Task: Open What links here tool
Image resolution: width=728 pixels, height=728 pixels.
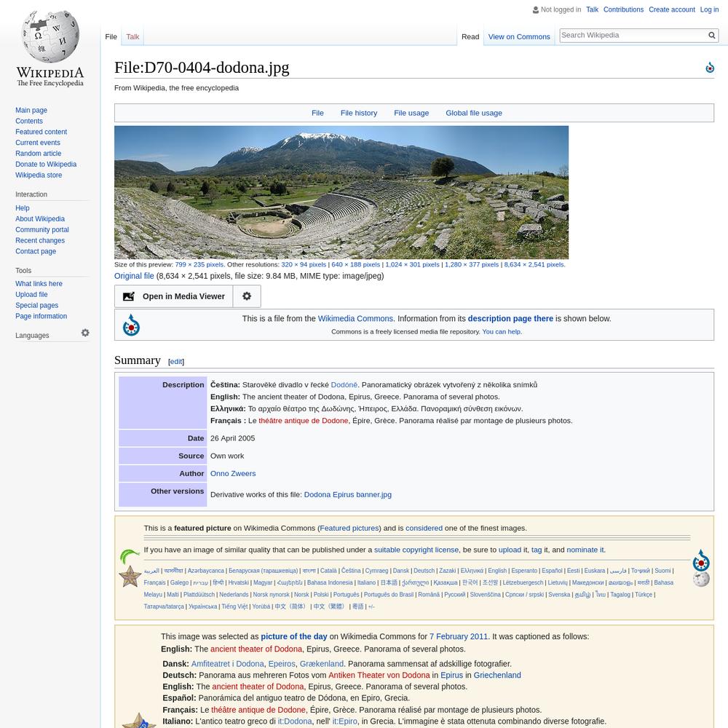Action: click(39, 284)
